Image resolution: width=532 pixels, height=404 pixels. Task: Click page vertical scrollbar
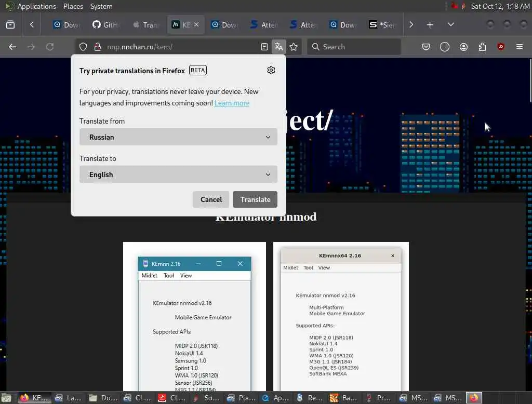530,80
